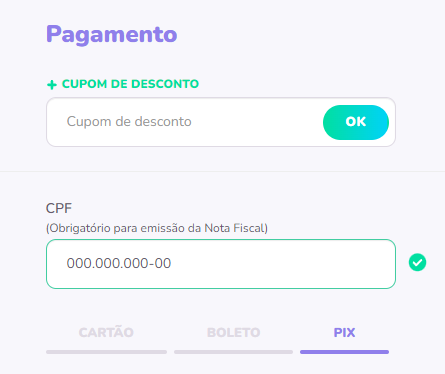The height and width of the screenshot is (374, 445).
Task: Click empty area of coupon box left of OK
Action: pyautogui.click(x=257, y=122)
